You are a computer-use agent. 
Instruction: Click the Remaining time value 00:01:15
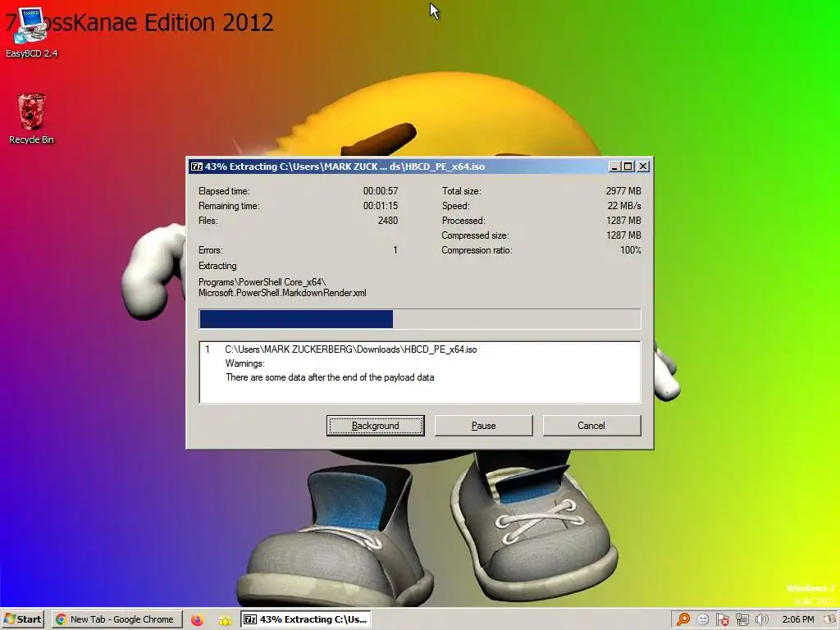381,206
